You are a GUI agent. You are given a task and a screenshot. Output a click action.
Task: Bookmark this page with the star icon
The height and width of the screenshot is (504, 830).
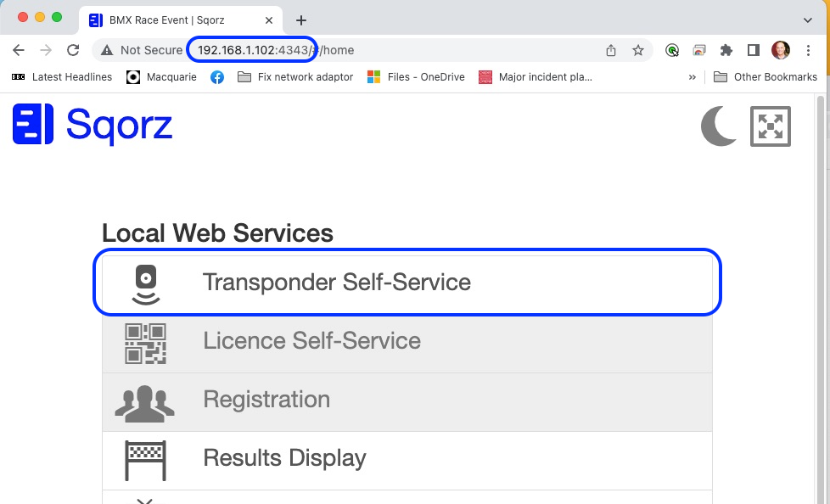(638, 50)
